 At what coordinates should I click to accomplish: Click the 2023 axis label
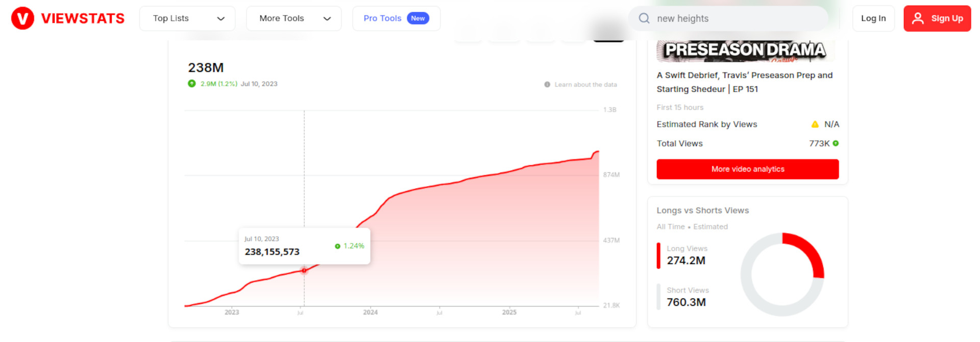click(x=232, y=312)
